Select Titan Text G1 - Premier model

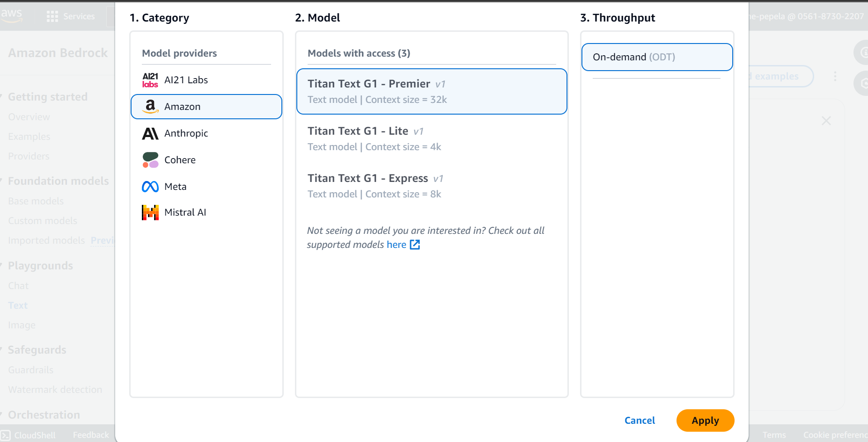click(431, 91)
